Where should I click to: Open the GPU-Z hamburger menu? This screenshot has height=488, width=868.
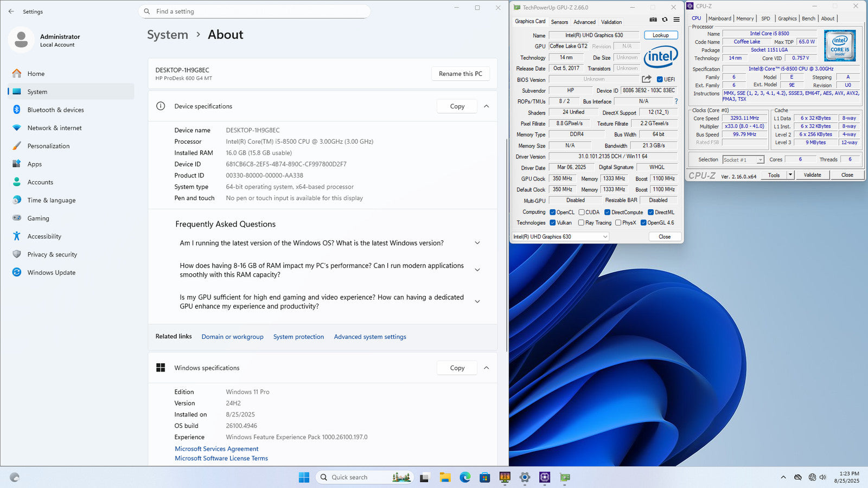676,20
